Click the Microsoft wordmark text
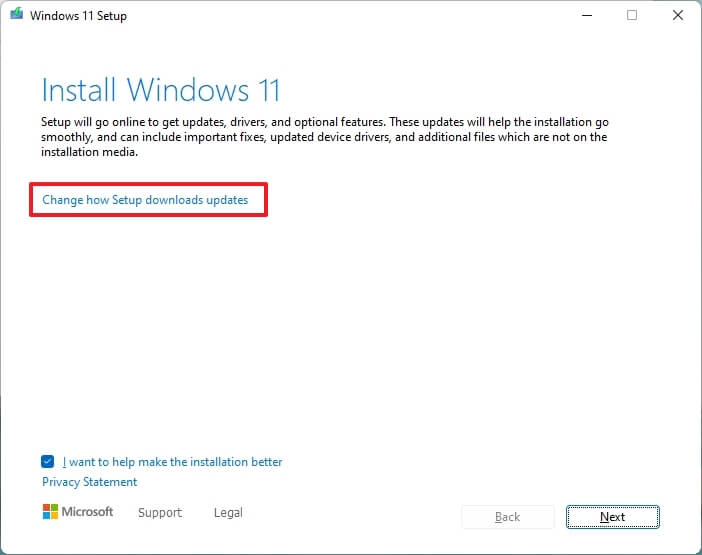702x555 pixels. click(x=90, y=512)
